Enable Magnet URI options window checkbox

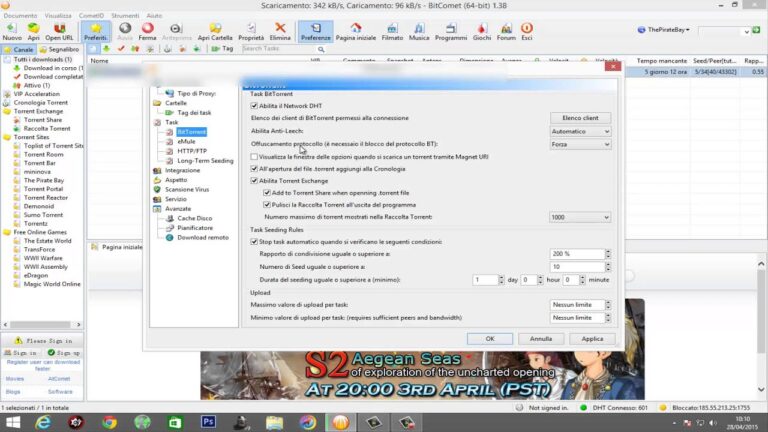pyautogui.click(x=254, y=157)
